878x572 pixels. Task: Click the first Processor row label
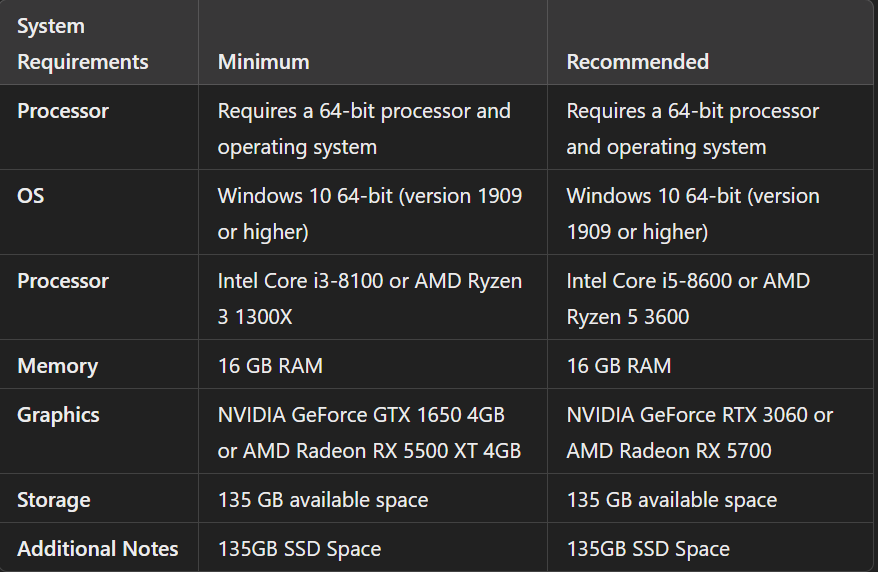62,111
